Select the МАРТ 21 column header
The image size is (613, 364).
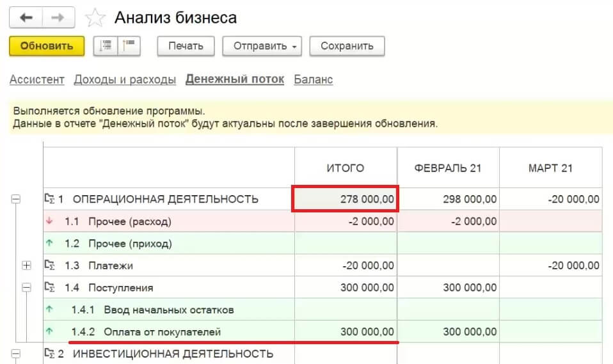(550, 168)
